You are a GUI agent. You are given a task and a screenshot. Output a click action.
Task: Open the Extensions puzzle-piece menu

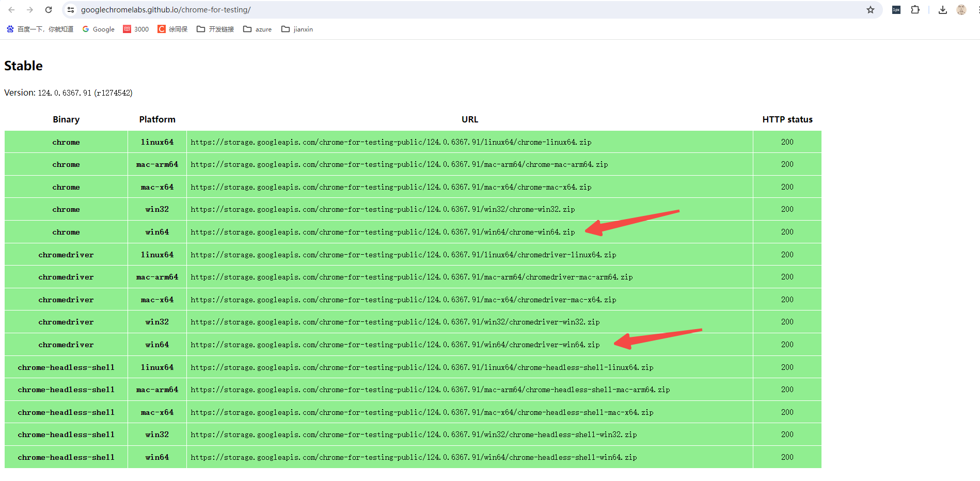pyautogui.click(x=915, y=9)
